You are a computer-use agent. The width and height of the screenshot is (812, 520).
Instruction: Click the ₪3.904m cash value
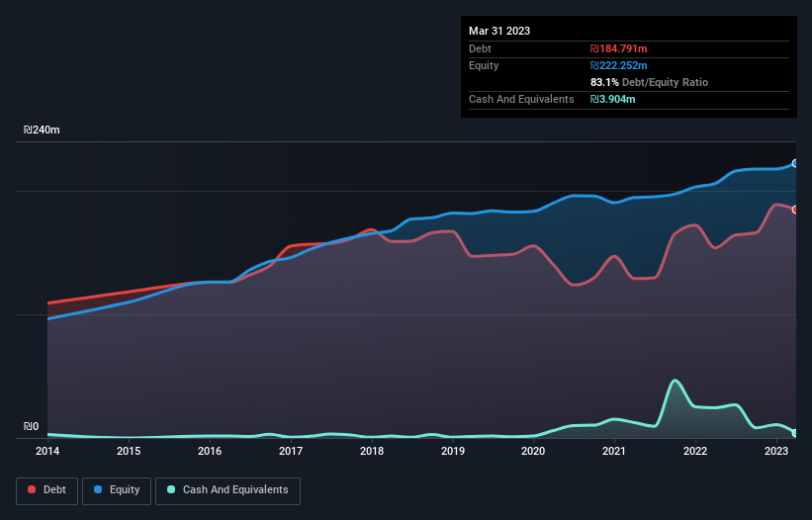pyautogui.click(x=612, y=99)
